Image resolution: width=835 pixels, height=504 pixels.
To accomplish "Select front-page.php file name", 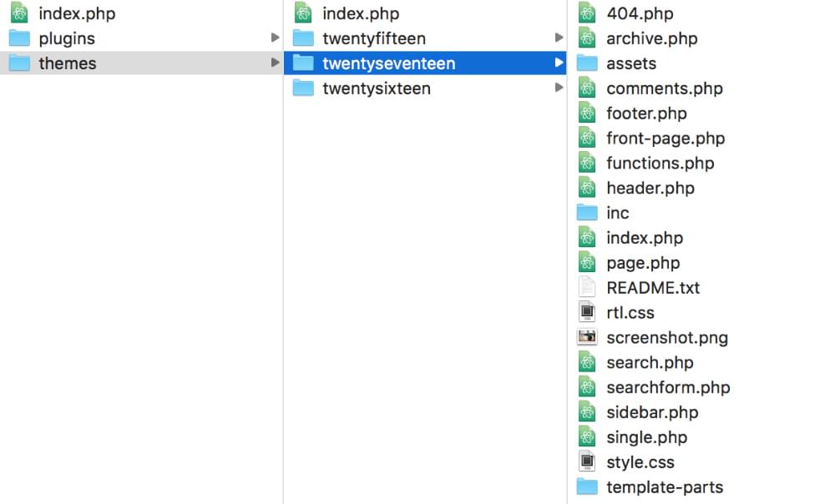I will pyautogui.click(x=665, y=139).
